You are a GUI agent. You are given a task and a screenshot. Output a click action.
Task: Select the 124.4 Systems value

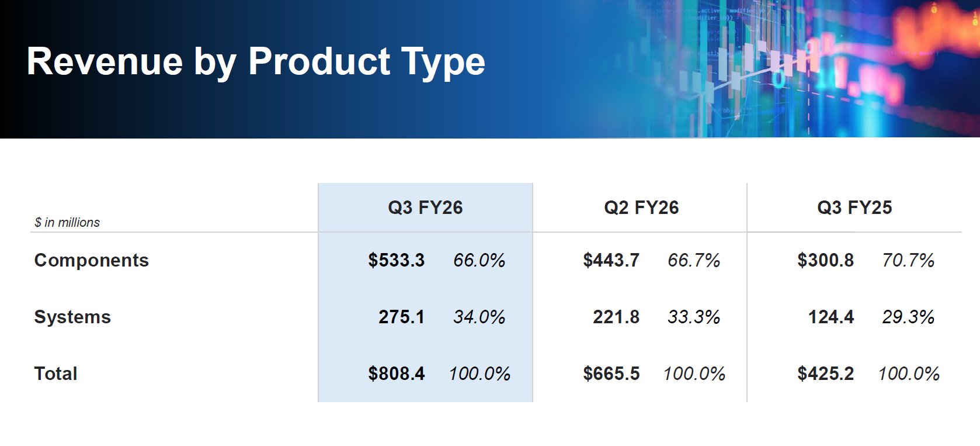coord(830,317)
